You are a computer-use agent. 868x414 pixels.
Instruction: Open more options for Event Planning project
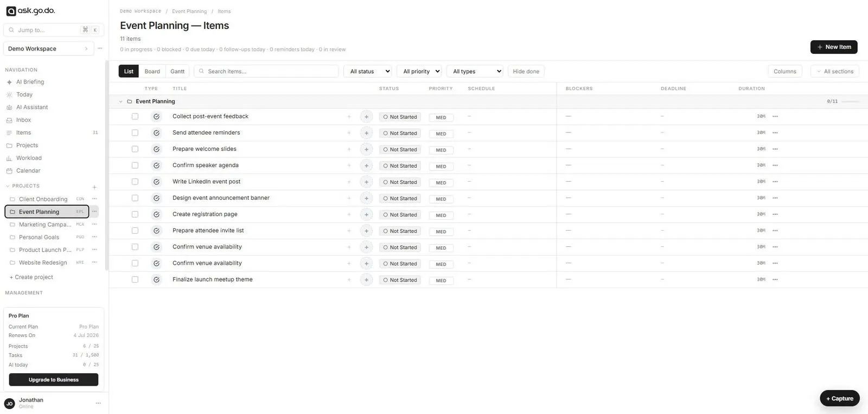point(94,212)
